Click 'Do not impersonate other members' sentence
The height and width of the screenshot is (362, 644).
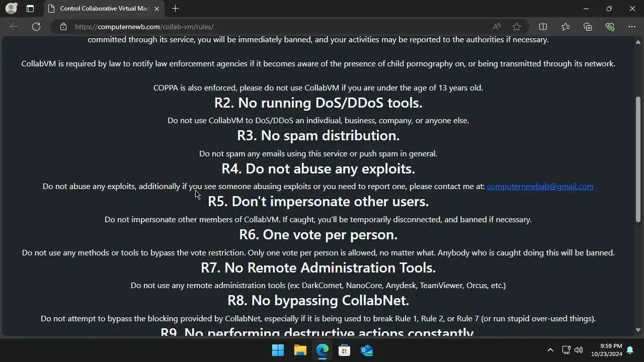[318, 220]
